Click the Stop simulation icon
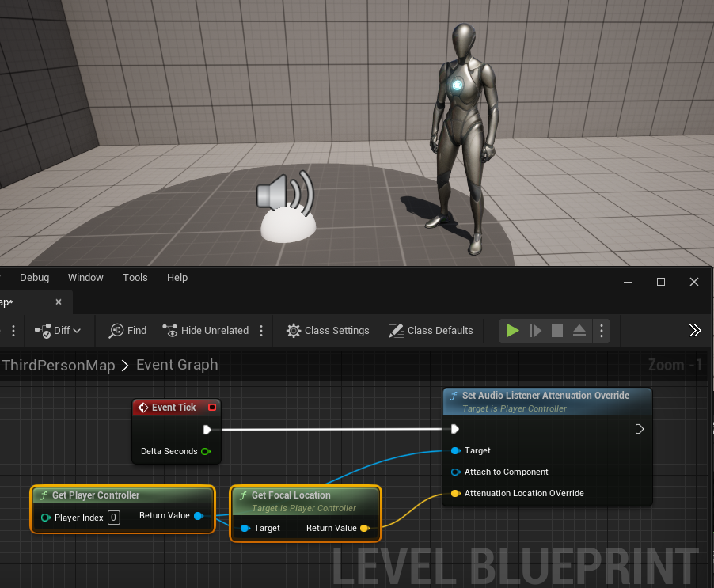Image resolution: width=714 pixels, height=588 pixels. [x=557, y=331]
